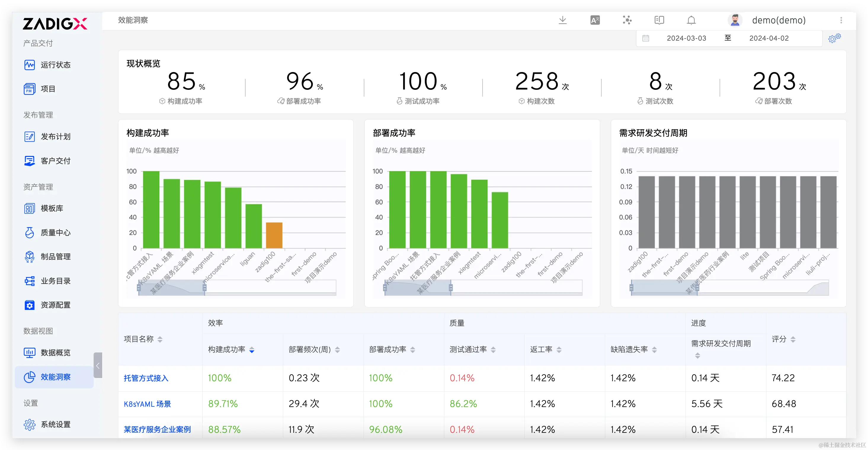Open 运行状态 in the sidebar
Image resolution: width=868 pixels, height=450 pixels.
pos(56,65)
